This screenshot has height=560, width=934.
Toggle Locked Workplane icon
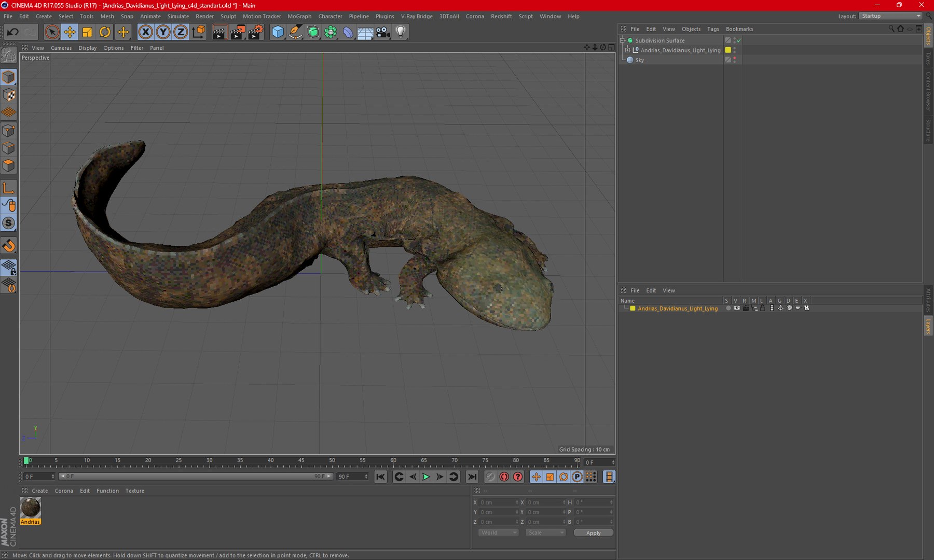tap(9, 268)
